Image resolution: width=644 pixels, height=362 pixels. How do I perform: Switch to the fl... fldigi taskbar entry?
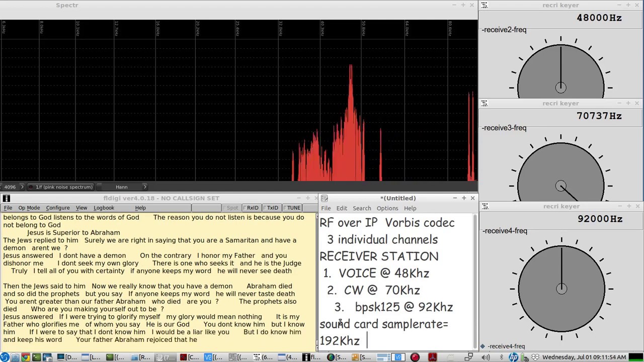tap(312, 357)
